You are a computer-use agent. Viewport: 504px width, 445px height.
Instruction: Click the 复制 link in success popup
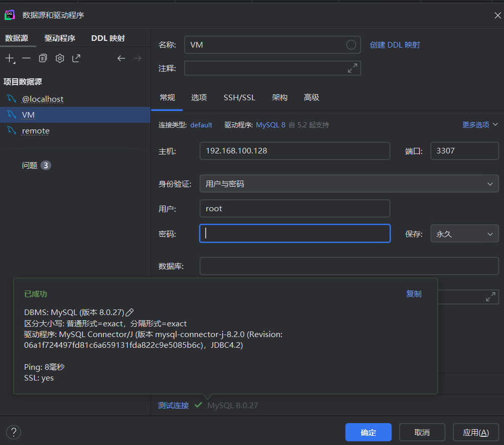coord(413,294)
